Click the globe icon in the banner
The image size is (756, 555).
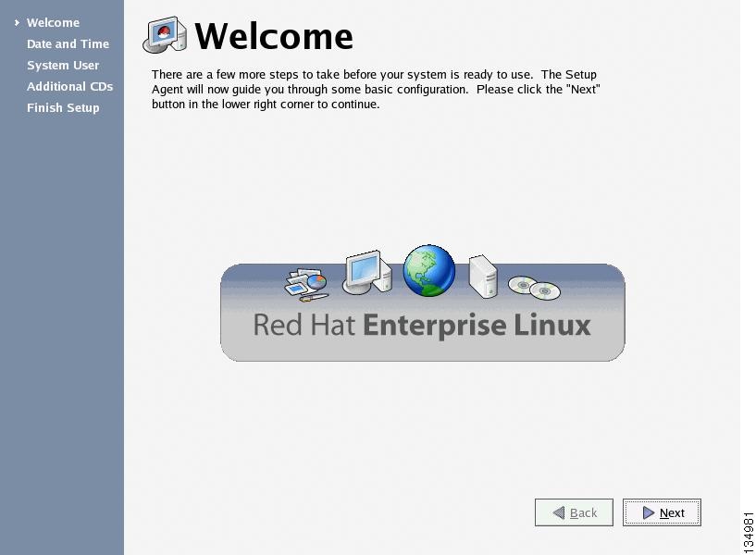tap(428, 270)
